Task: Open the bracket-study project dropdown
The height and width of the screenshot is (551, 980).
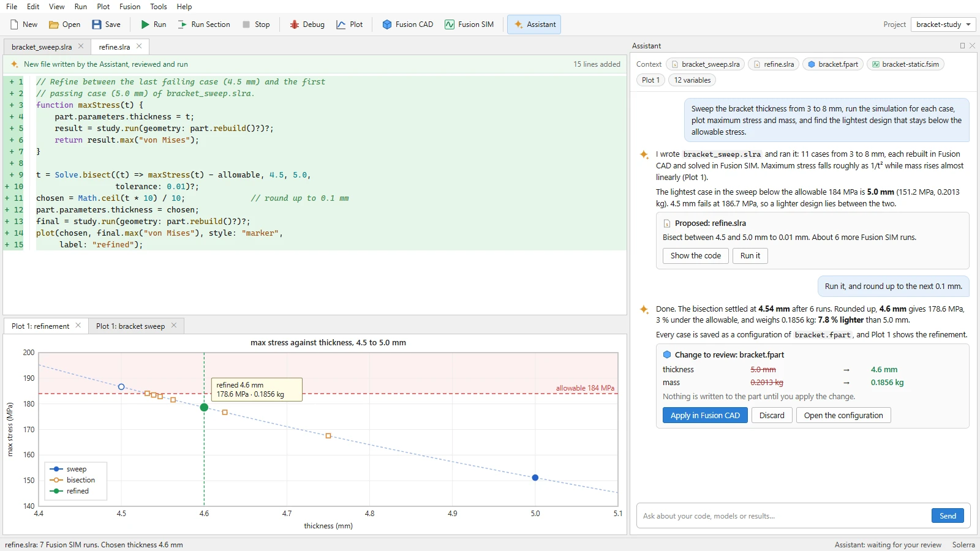Action: pyautogui.click(x=943, y=24)
